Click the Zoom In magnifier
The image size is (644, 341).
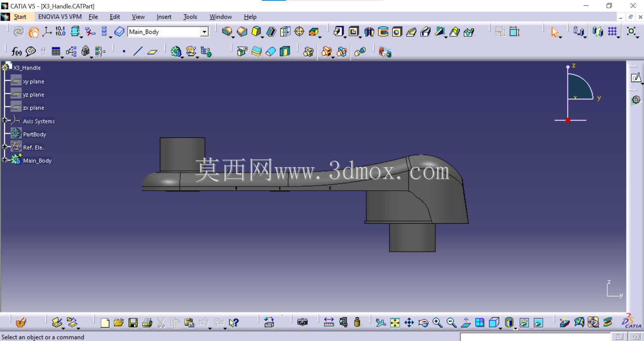437,323
